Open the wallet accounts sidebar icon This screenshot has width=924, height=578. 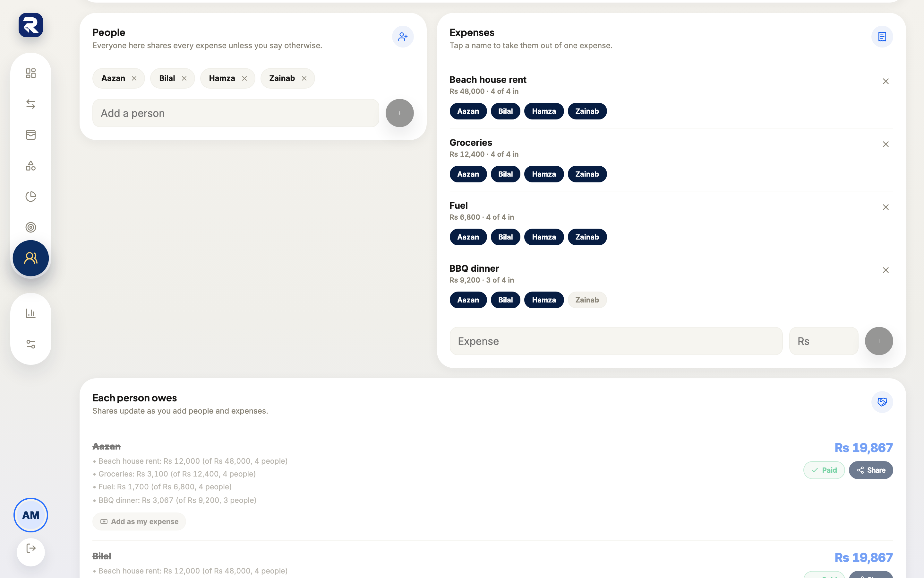tap(30, 135)
